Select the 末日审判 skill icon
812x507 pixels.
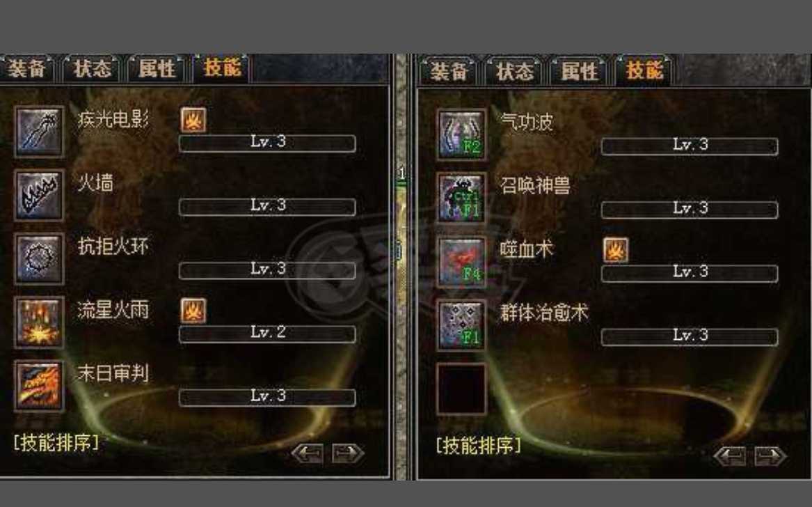pyautogui.click(x=40, y=387)
